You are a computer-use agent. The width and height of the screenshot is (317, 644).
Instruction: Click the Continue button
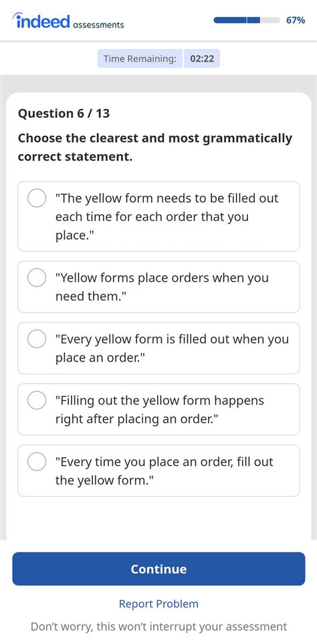(158, 569)
